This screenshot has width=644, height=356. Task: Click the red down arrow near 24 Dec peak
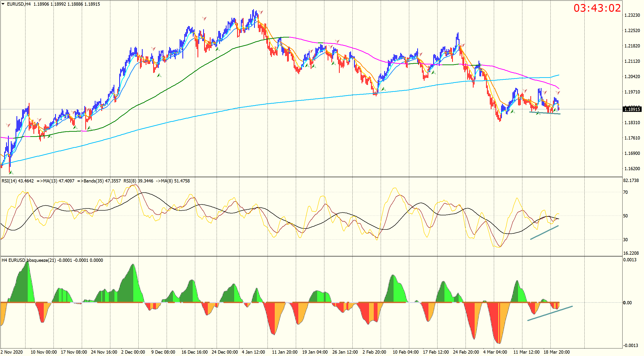204,18
